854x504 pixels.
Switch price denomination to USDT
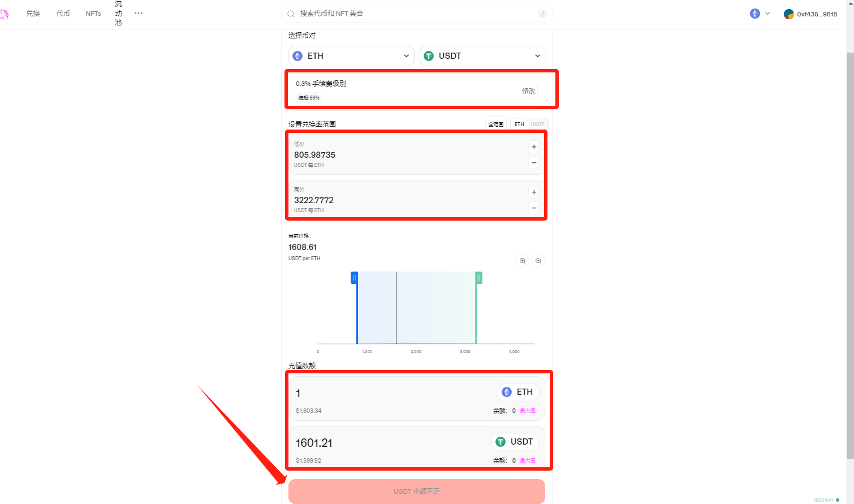tap(537, 124)
